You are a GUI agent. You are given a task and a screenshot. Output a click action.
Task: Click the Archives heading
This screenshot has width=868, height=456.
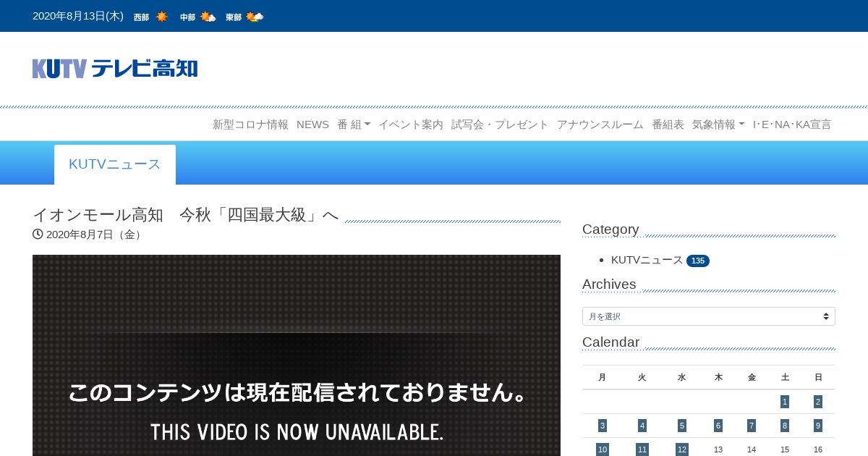[x=609, y=284]
